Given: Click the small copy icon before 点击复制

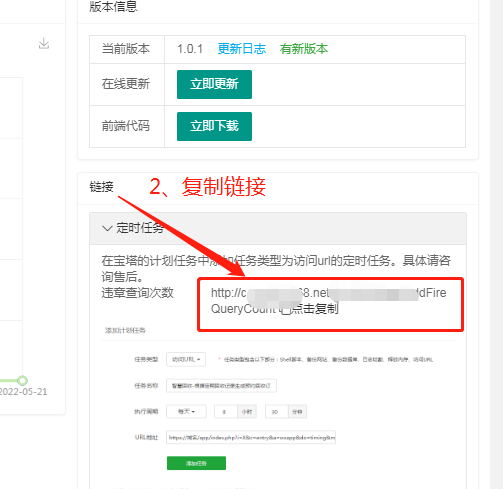Looking at the screenshot, I should (286, 310).
